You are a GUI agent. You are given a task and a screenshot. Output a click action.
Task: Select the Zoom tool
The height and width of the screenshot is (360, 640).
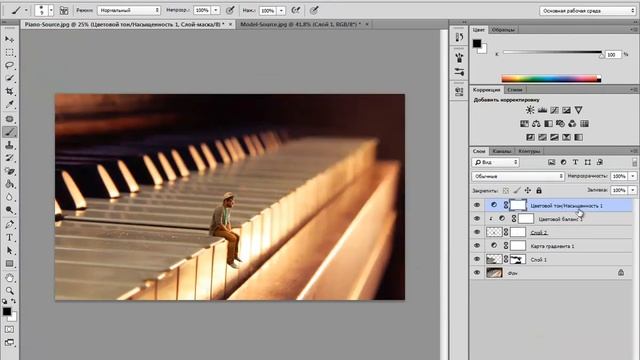coord(9,291)
